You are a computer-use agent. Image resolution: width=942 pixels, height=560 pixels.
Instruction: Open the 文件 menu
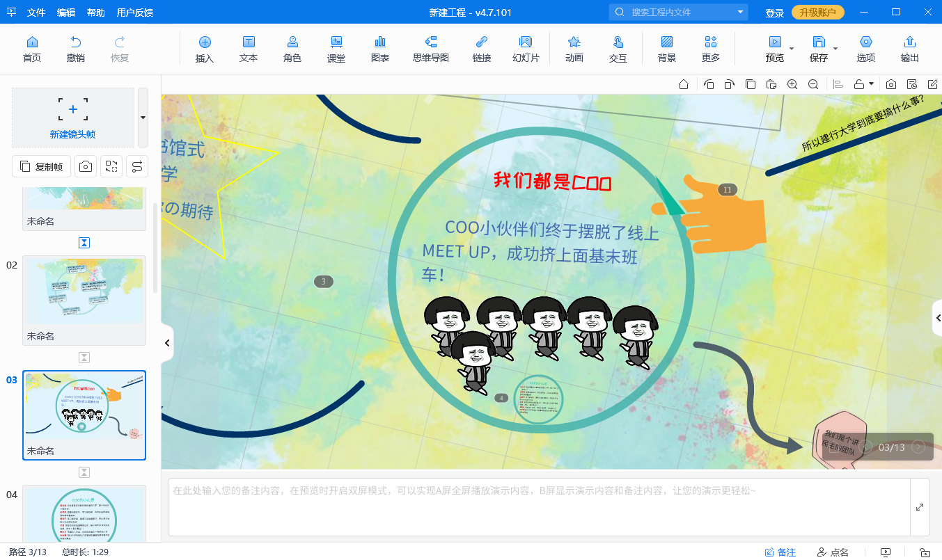(36, 13)
